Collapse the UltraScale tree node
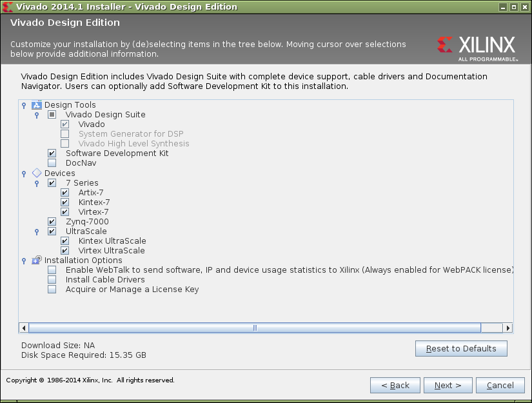 tap(37, 232)
